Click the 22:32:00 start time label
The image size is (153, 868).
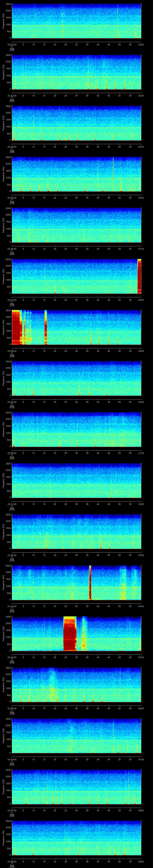[x=12, y=555]
